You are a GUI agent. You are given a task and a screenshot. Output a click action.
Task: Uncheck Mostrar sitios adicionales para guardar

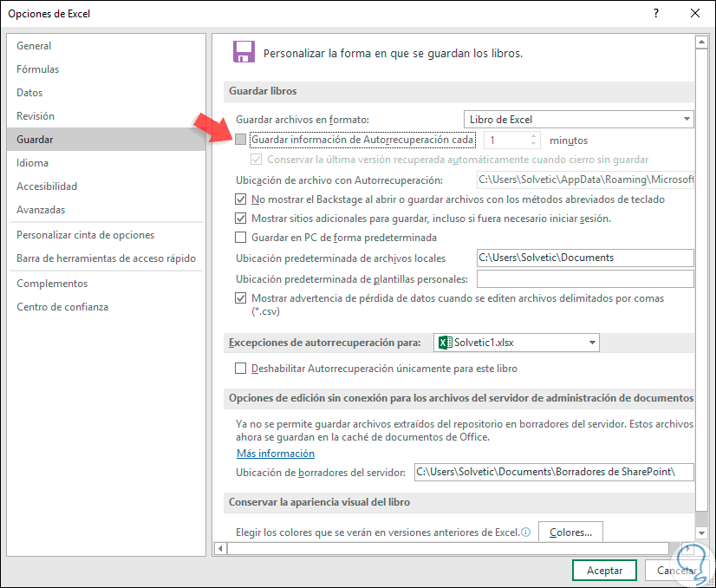[x=241, y=219]
